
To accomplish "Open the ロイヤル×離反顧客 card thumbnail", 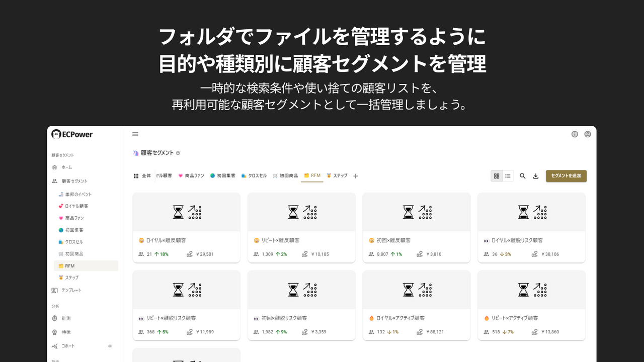I will pyautogui.click(x=187, y=212).
